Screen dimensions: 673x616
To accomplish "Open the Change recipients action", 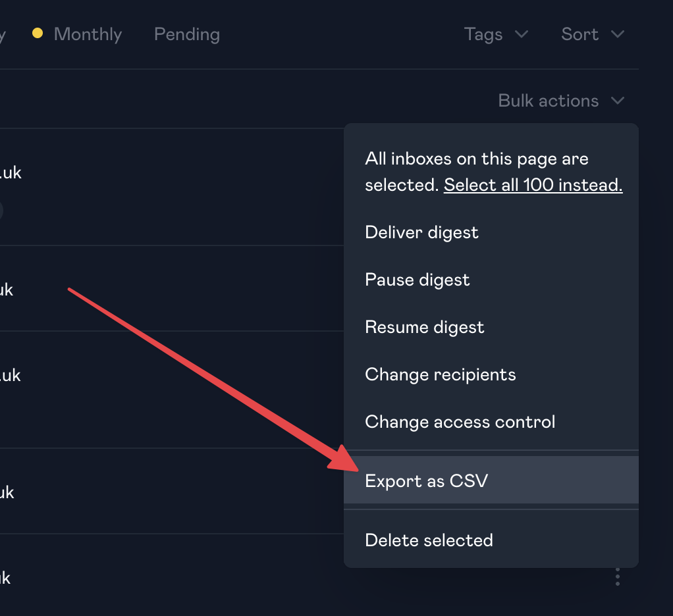I will tap(440, 374).
